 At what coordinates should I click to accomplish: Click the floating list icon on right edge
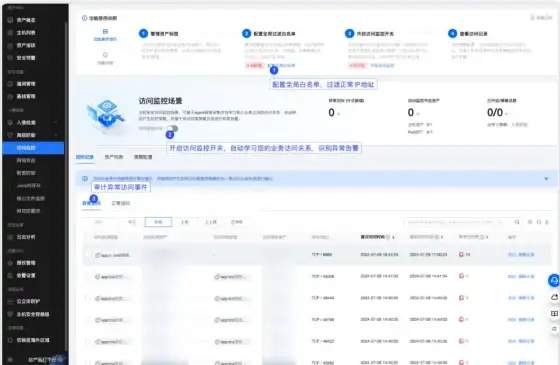(554, 329)
